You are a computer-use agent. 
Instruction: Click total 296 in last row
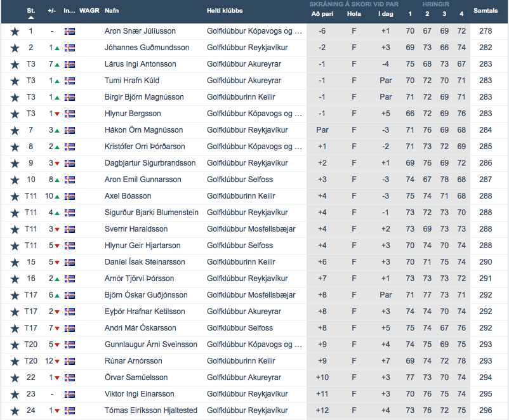486,410
